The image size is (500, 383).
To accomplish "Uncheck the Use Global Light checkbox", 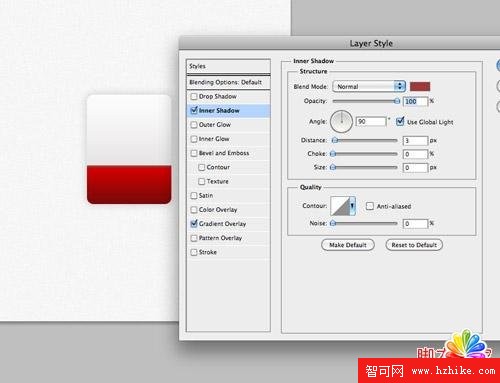I will coord(400,122).
